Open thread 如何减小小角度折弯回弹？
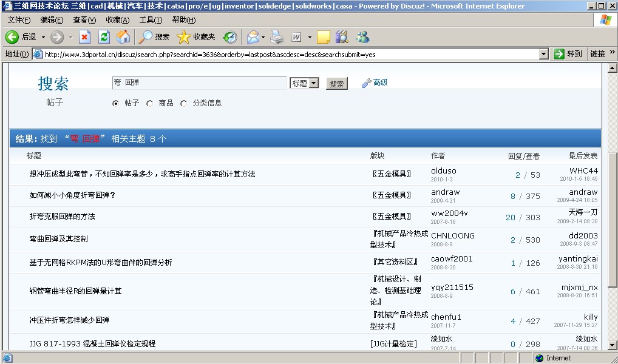Screen dimensions: 618x364 [x=72, y=195]
